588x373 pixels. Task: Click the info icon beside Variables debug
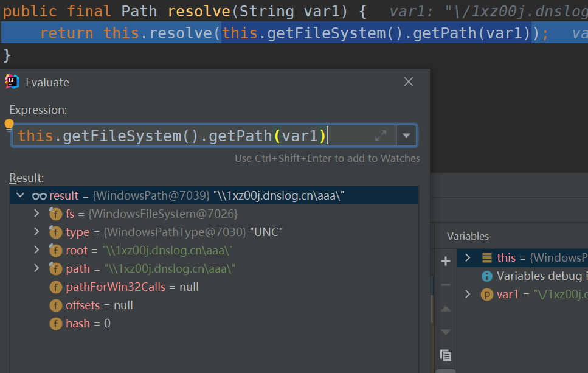486,276
